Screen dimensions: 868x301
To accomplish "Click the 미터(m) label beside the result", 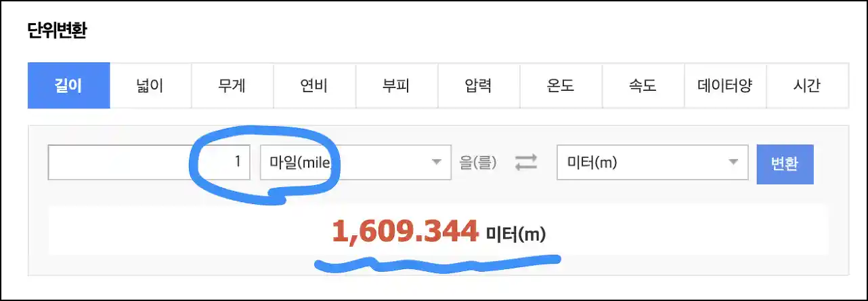I will point(516,235).
